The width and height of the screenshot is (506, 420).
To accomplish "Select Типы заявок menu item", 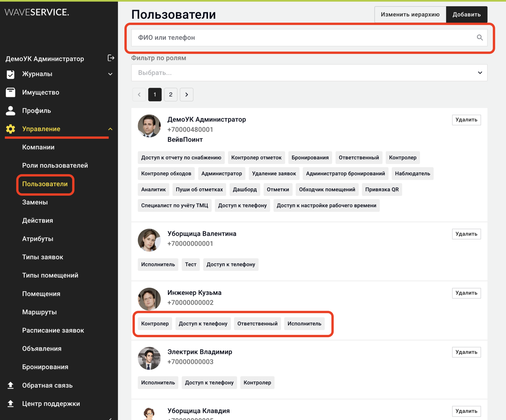I will point(43,257).
